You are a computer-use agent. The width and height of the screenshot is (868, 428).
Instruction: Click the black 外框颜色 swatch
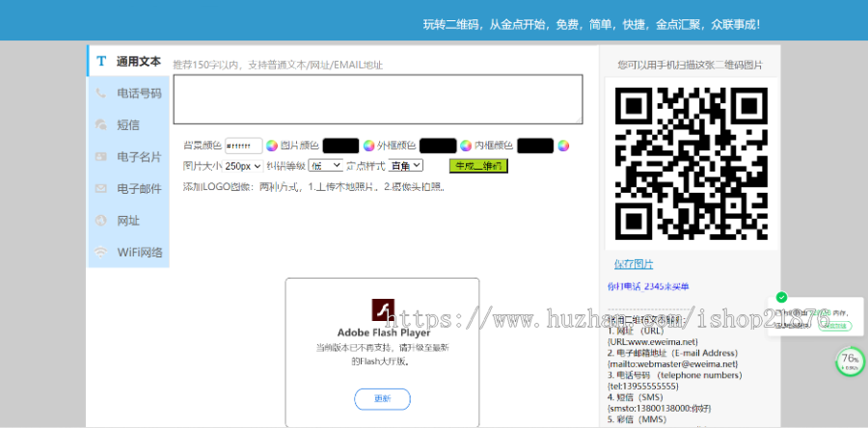[438, 146]
